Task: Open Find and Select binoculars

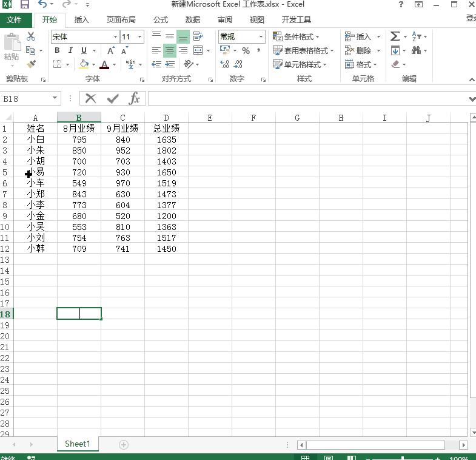Action: tap(416, 50)
